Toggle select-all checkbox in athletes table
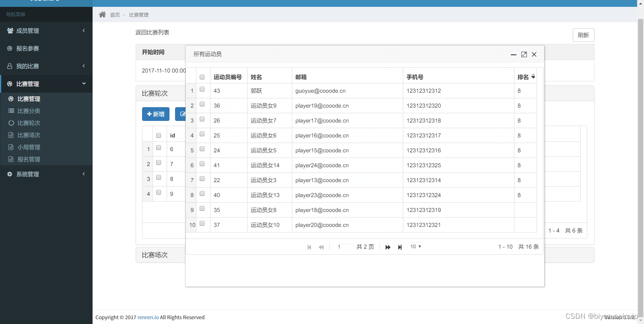The height and width of the screenshot is (324, 644). 202,77
